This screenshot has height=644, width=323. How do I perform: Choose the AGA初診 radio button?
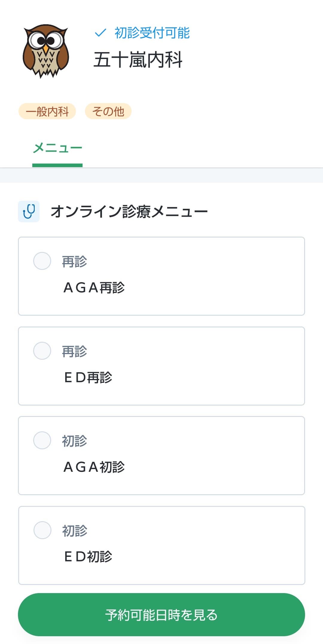[x=42, y=440]
